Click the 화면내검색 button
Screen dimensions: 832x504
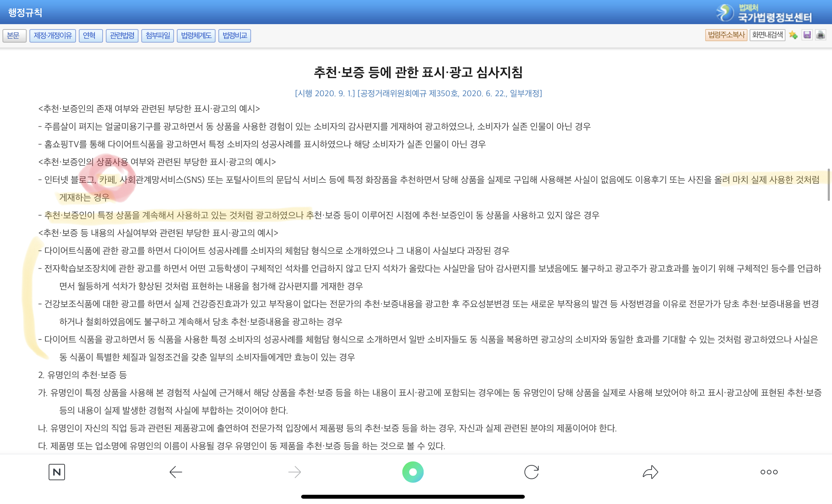point(767,35)
